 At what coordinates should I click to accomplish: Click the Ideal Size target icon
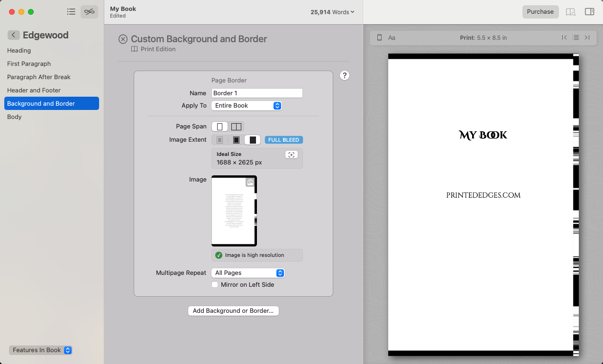click(291, 155)
